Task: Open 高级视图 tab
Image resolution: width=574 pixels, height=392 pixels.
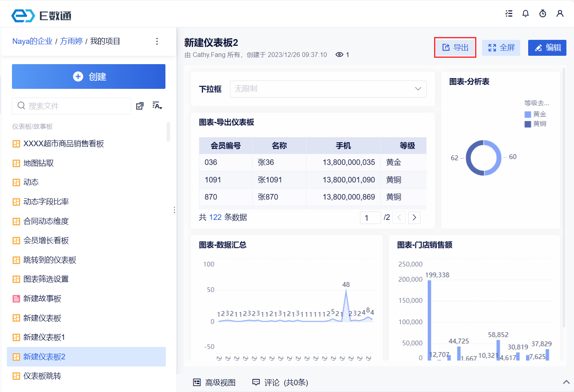Action: pyautogui.click(x=214, y=382)
